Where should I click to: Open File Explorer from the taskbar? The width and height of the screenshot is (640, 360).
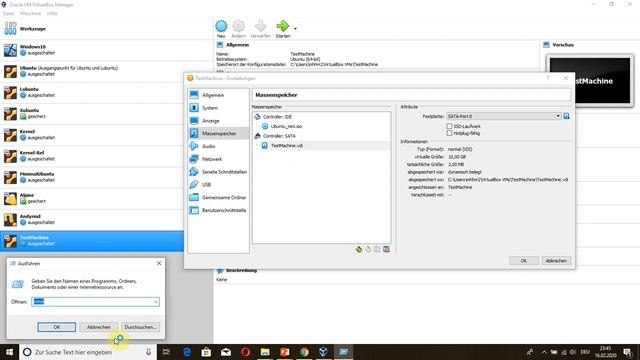click(x=265, y=352)
